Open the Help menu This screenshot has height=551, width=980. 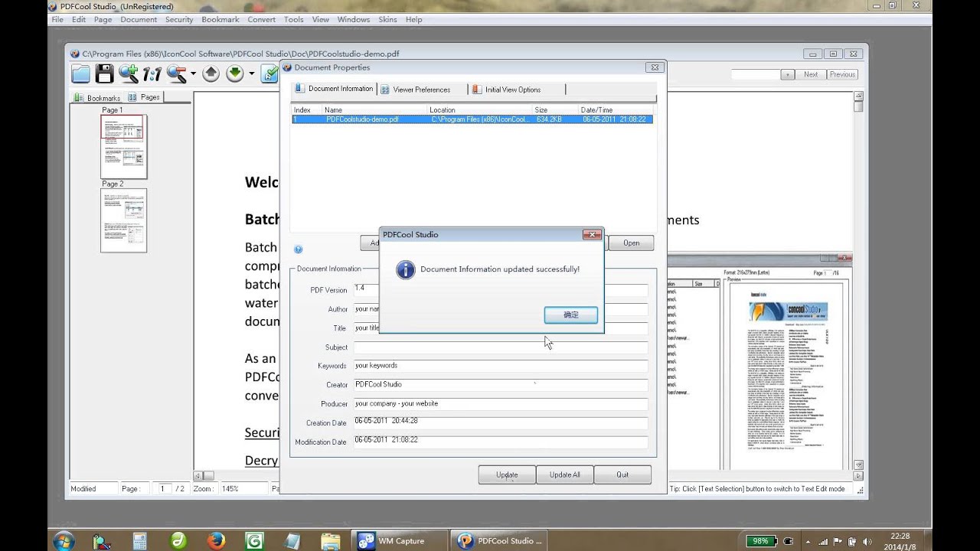click(x=413, y=19)
